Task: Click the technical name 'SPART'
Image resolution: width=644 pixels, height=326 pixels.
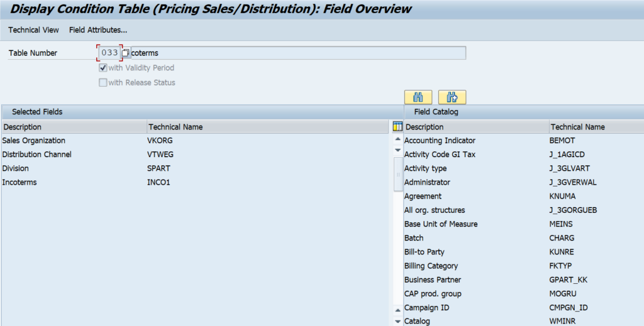Action: (158, 168)
